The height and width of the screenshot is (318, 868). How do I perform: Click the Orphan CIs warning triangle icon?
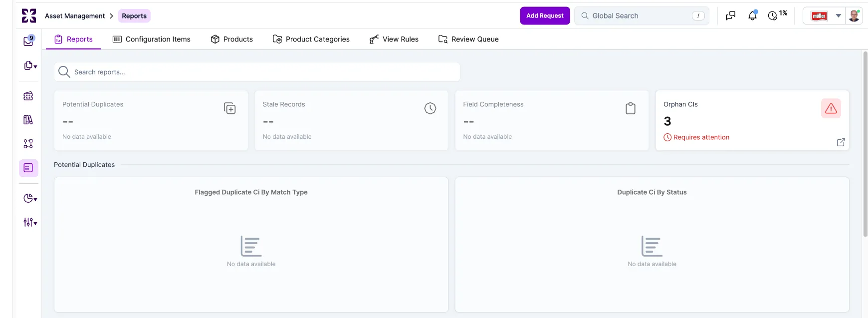(x=831, y=108)
